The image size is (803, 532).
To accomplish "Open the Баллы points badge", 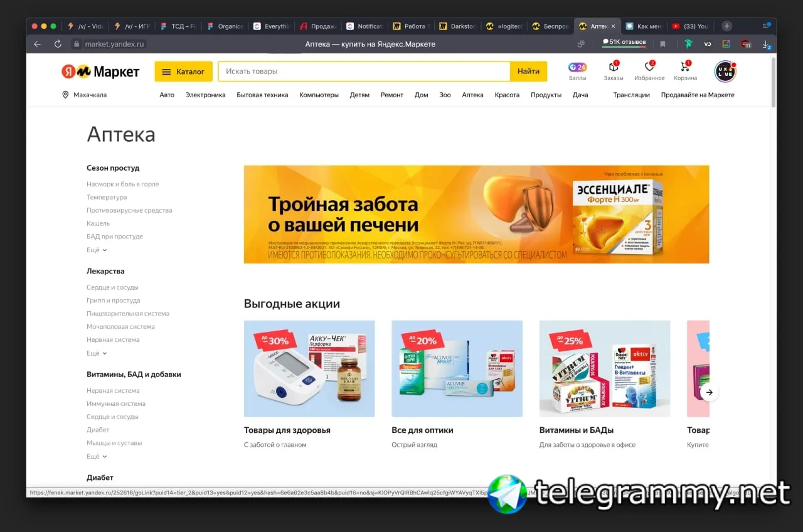I will [x=577, y=68].
